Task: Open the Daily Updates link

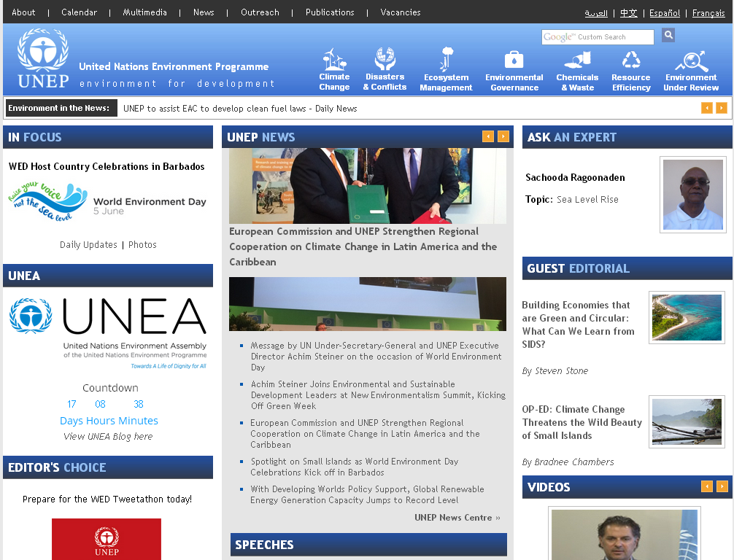Action: pos(88,245)
